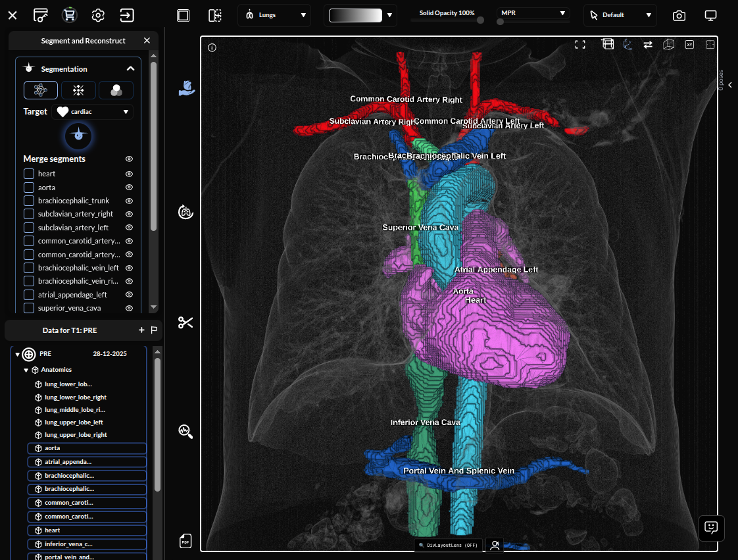Check the heart segment checkbox
The height and width of the screenshot is (560, 738).
(x=29, y=174)
